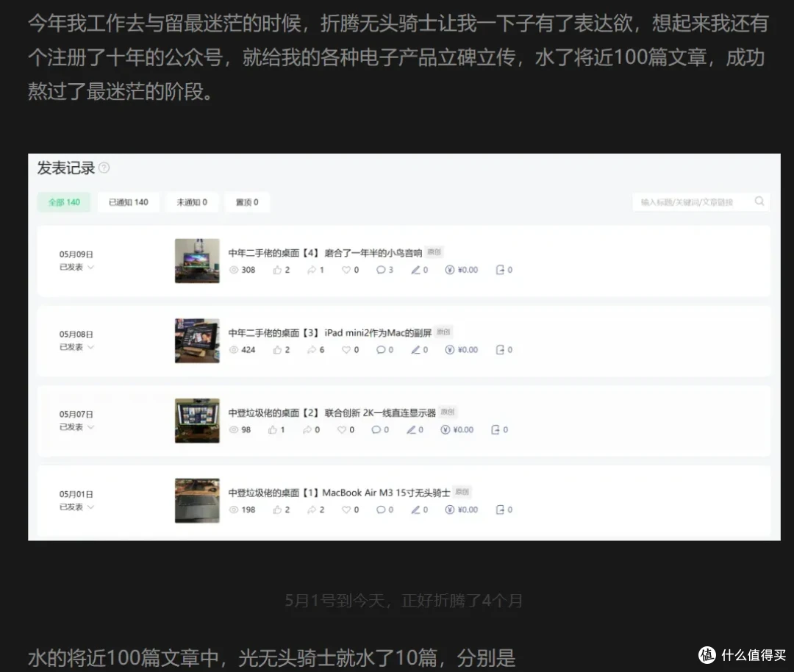This screenshot has height=672, width=794.
Task: Switch to the 未通知 0 tab
Action: [192, 202]
